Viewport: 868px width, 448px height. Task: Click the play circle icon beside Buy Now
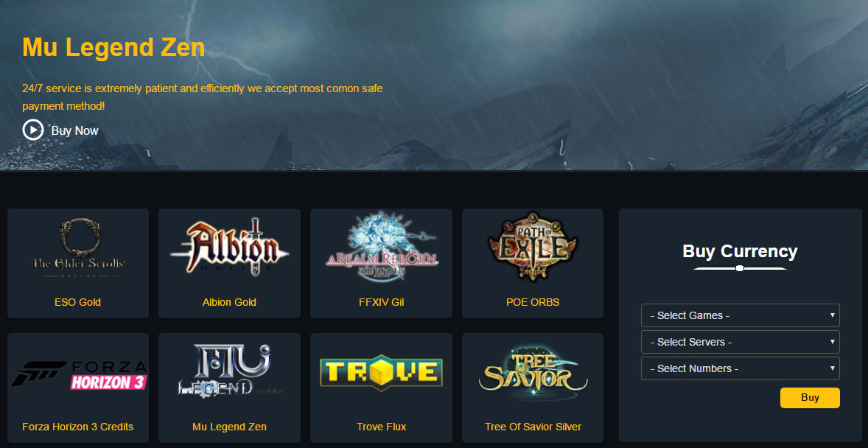[x=32, y=130]
